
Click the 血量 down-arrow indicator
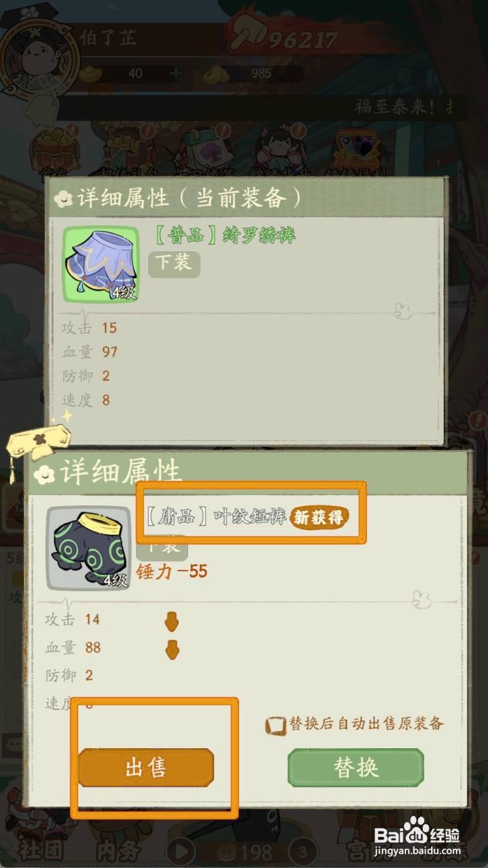pyautogui.click(x=171, y=648)
